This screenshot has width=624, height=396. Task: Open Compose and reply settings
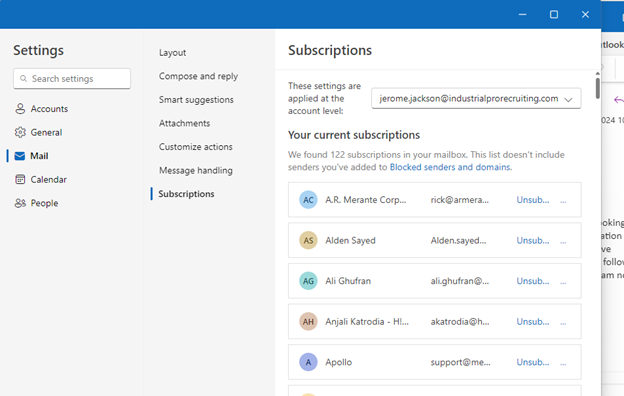click(198, 76)
